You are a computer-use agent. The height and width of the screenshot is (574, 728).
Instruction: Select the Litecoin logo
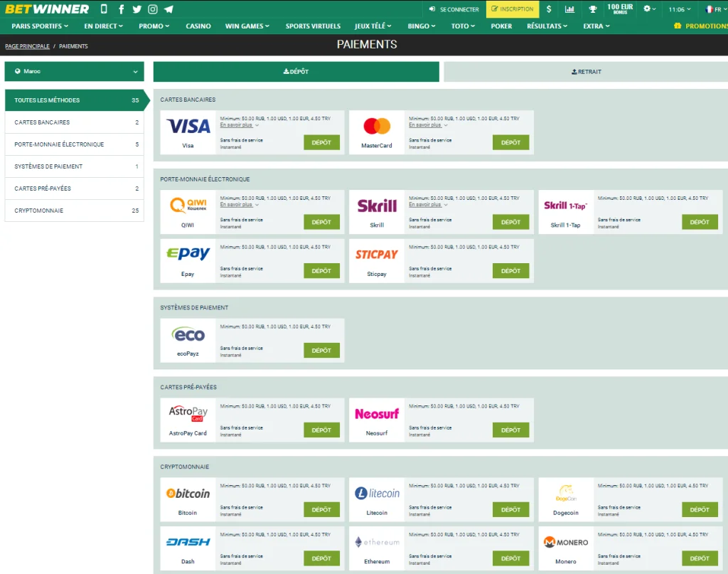[x=377, y=493]
